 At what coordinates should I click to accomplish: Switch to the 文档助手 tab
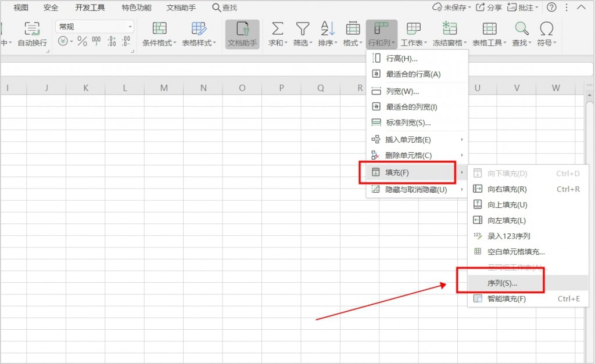(181, 7)
